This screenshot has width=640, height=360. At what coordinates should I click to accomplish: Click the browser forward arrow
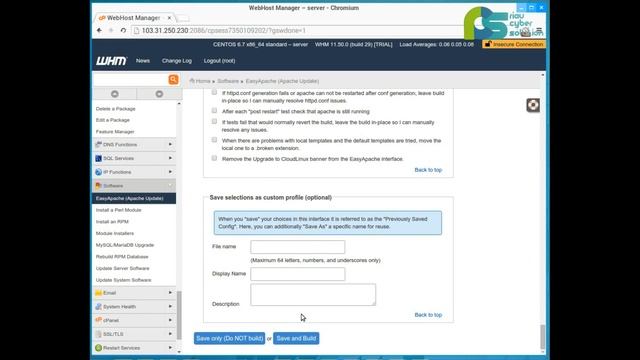tap(111, 31)
